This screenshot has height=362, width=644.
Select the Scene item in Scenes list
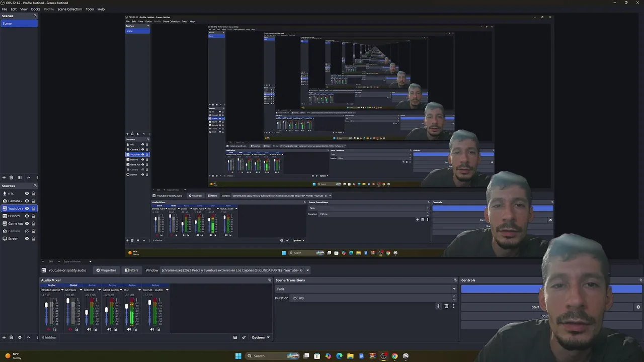click(x=19, y=24)
